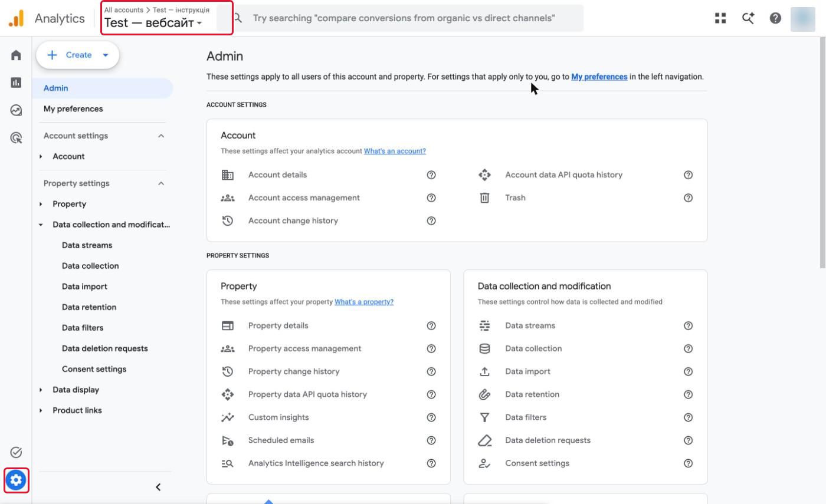Click the page vertical scrollbar

(x=822, y=153)
